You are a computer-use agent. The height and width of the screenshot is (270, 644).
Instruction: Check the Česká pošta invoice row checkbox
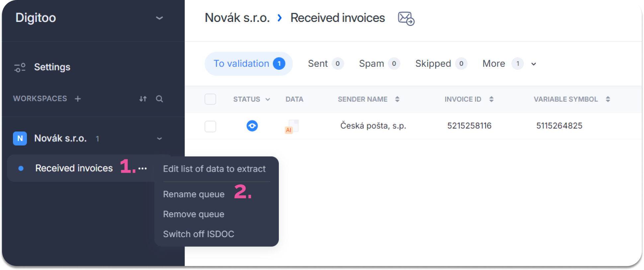210,126
